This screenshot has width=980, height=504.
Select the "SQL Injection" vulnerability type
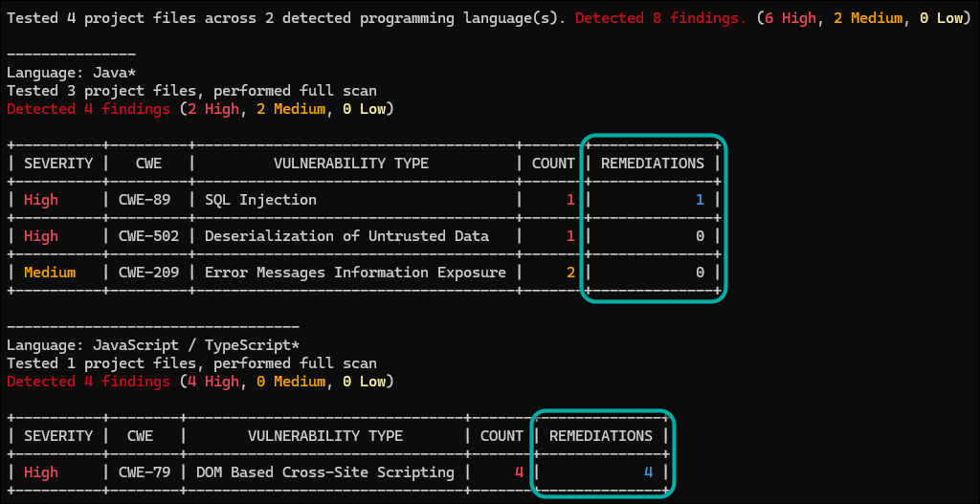pos(260,200)
